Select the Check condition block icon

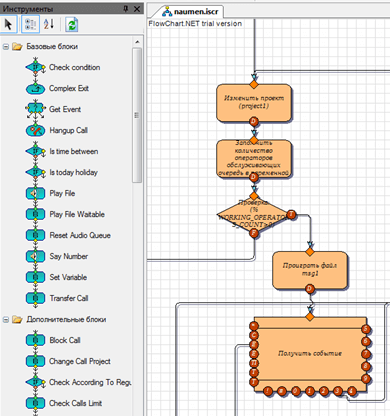[35, 67]
